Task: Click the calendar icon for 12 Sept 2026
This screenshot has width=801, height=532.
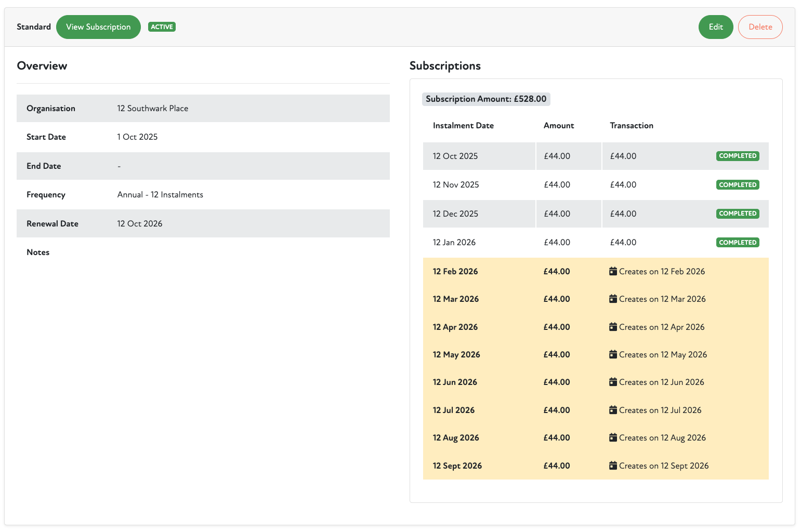Action: tap(613, 465)
